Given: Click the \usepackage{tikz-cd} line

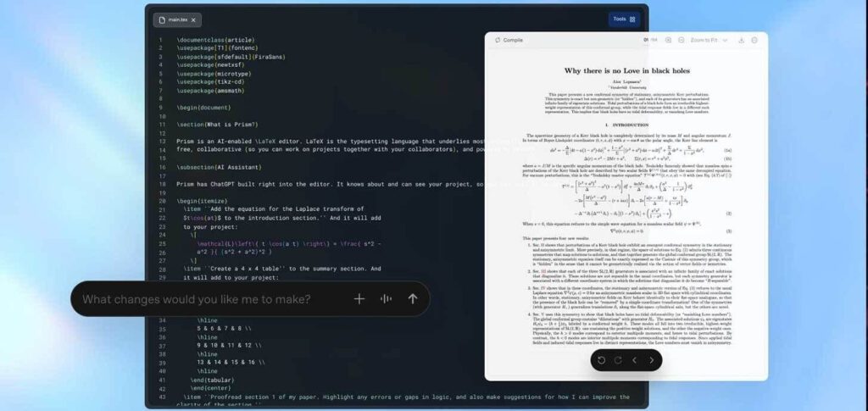Looking at the screenshot, I should click(210, 82).
